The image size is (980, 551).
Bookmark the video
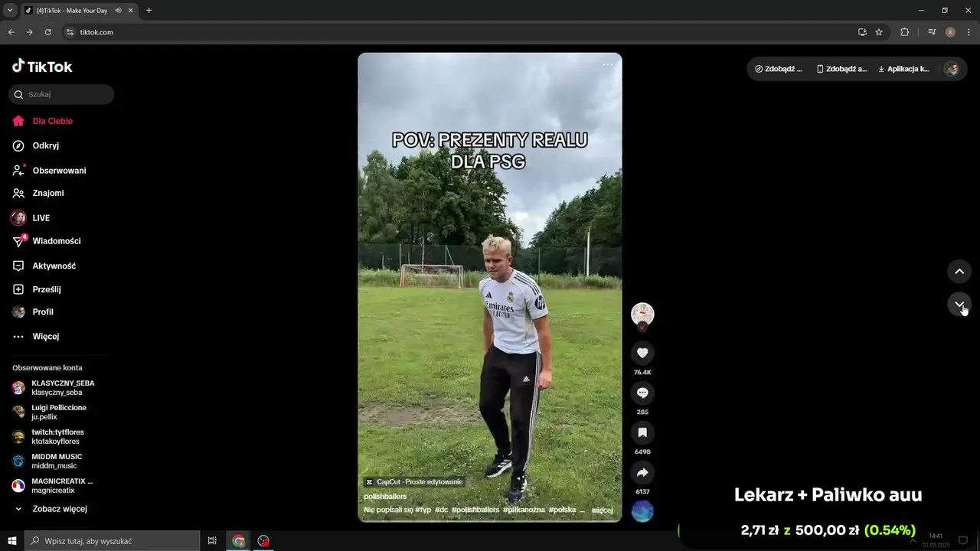point(642,432)
